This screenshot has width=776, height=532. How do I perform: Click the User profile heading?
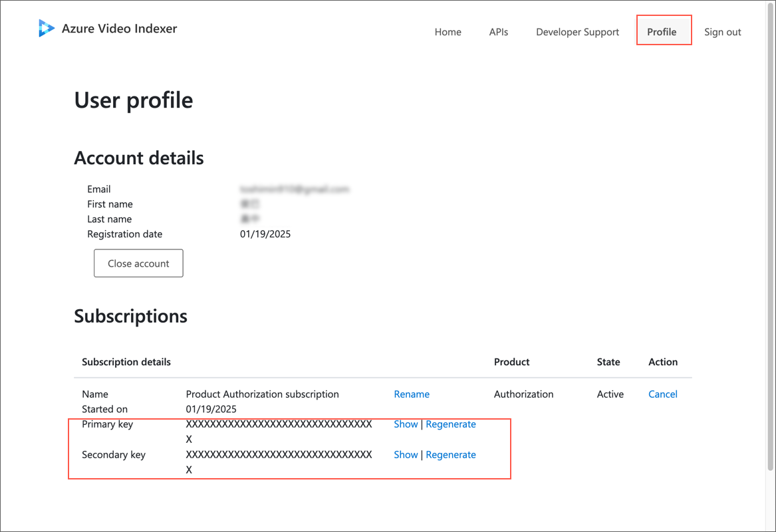pos(134,100)
